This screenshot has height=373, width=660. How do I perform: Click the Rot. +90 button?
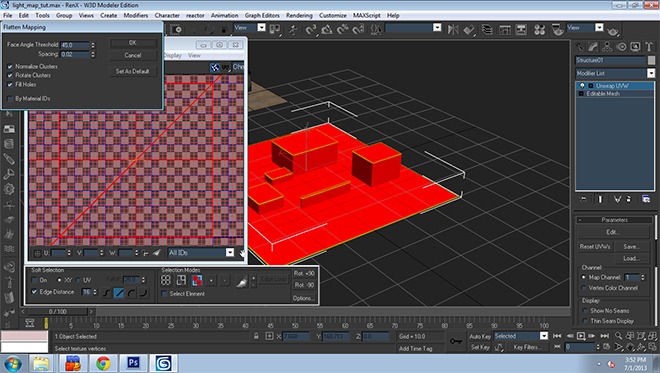pyautogui.click(x=304, y=273)
